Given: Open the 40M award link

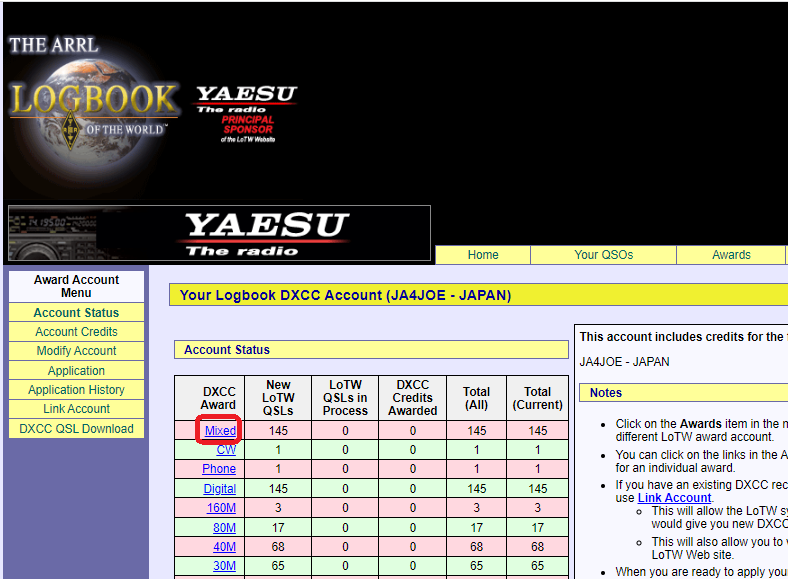Looking at the screenshot, I should point(224,547).
